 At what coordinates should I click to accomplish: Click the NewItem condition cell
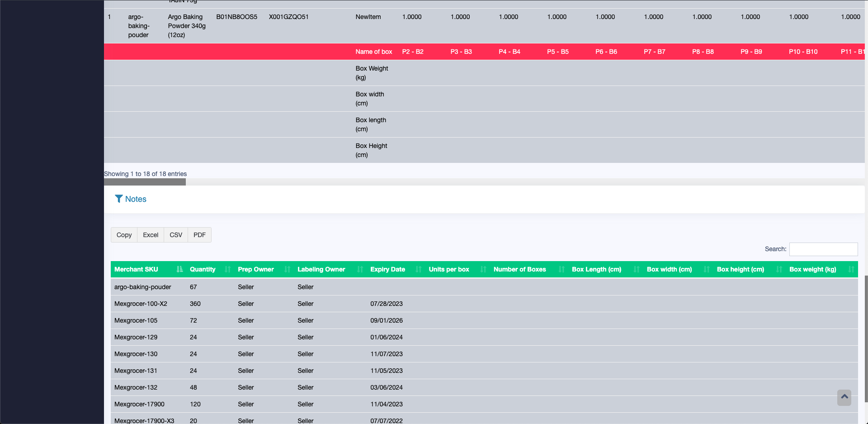point(368,17)
